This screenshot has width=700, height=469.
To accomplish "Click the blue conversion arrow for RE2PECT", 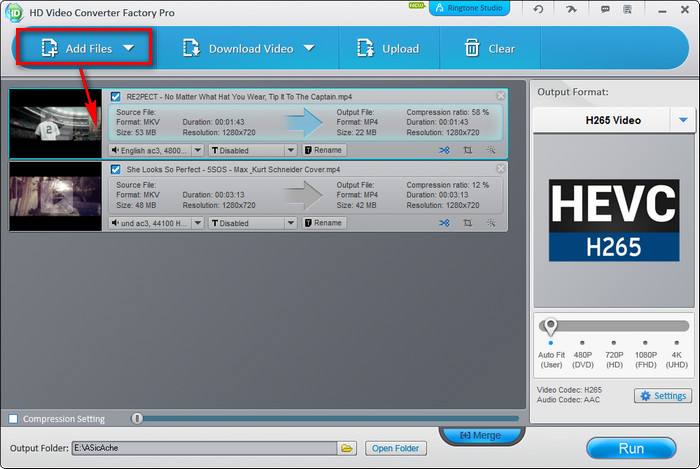I will (304, 122).
